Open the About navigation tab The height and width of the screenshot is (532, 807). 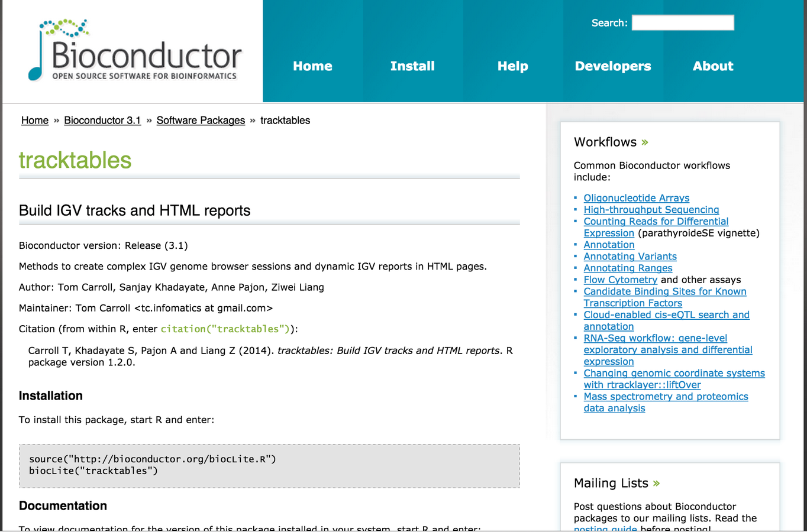tap(713, 66)
